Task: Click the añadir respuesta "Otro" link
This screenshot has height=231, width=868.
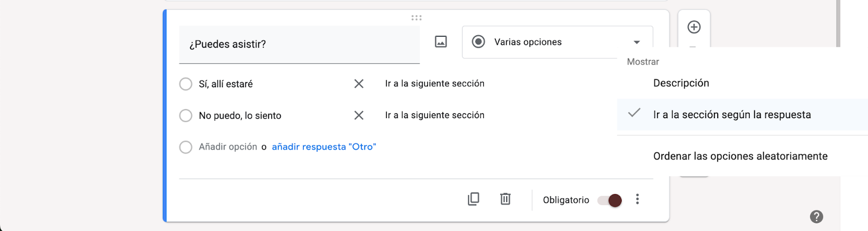Action: [x=324, y=147]
